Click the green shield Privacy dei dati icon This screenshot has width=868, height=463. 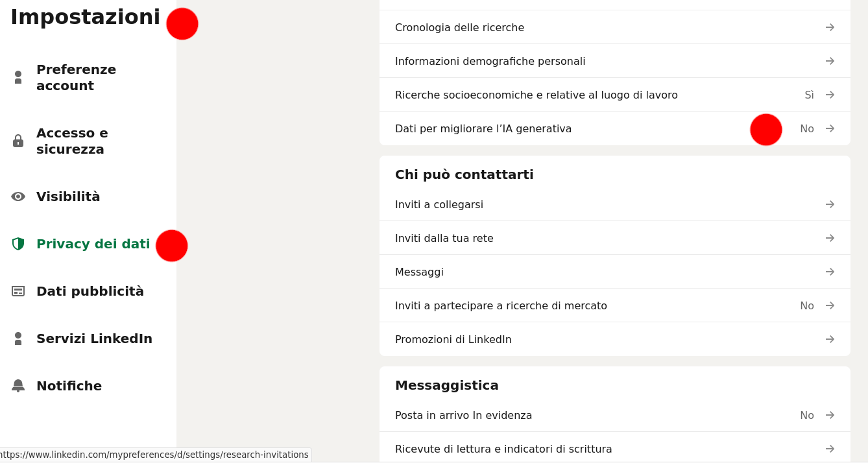18,244
